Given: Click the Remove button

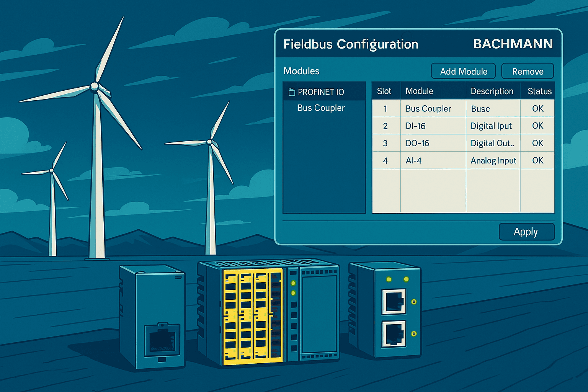Looking at the screenshot, I should (x=528, y=71).
